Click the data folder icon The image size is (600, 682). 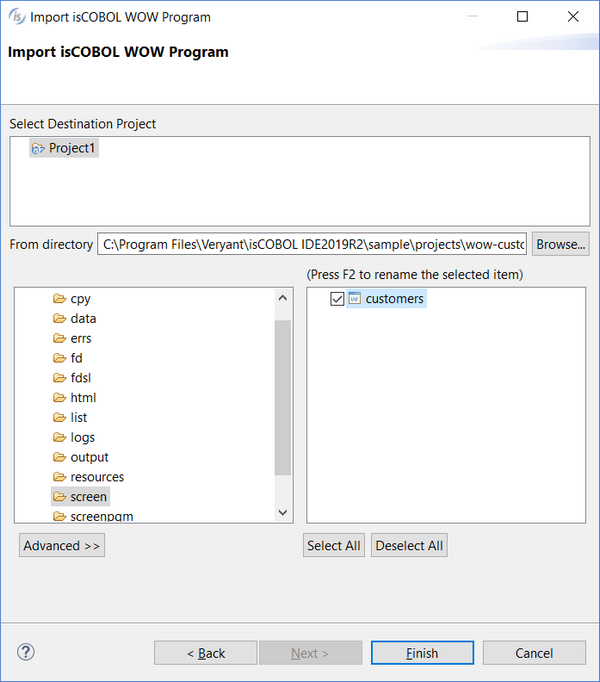(59, 319)
